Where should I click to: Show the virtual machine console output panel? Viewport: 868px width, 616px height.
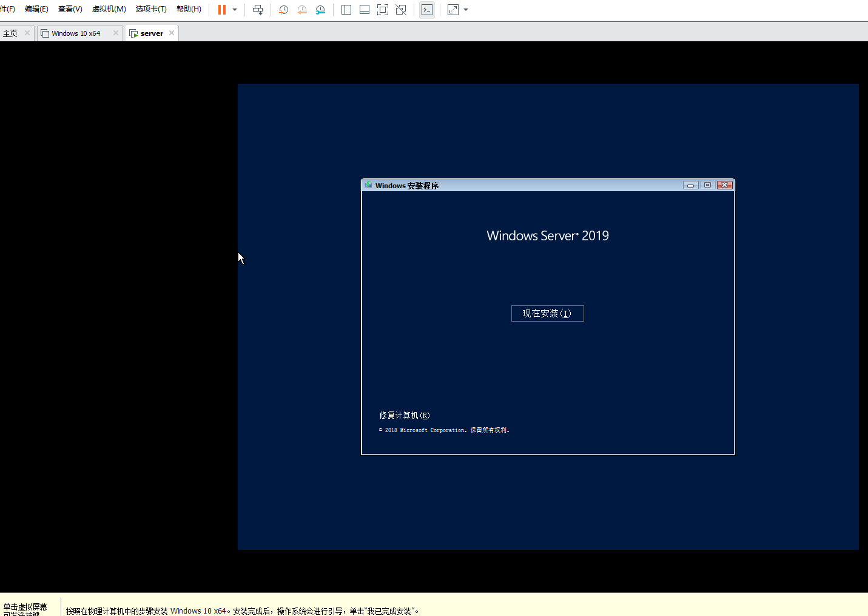coord(427,9)
